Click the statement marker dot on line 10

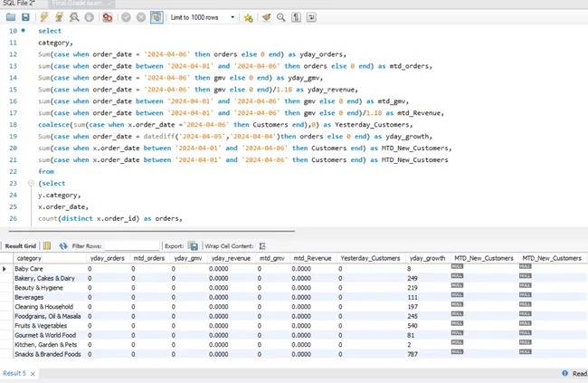click(24, 31)
